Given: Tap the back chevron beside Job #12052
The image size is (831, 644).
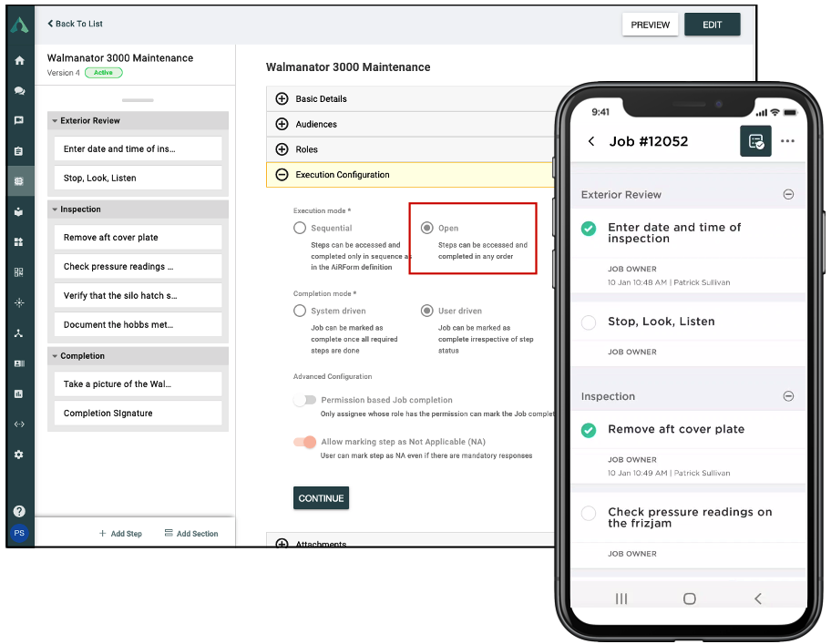Looking at the screenshot, I should point(591,141).
